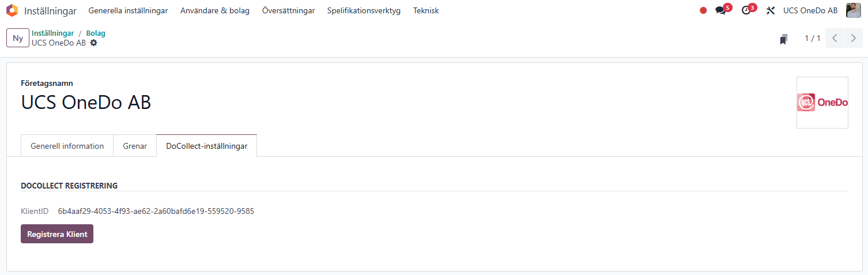Follow the Bolag breadcrumb link
868x275 pixels.
[96, 33]
